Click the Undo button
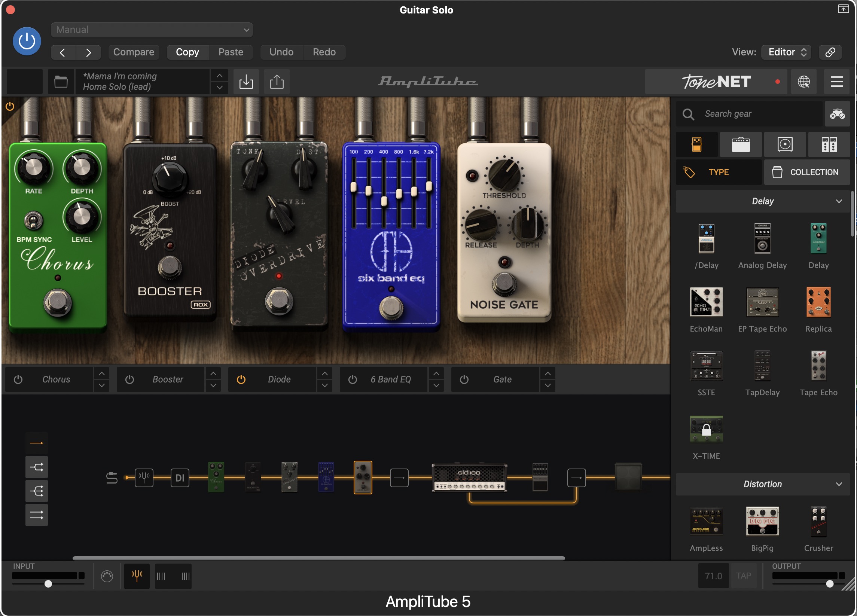This screenshot has height=616, width=857. [281, 52]
